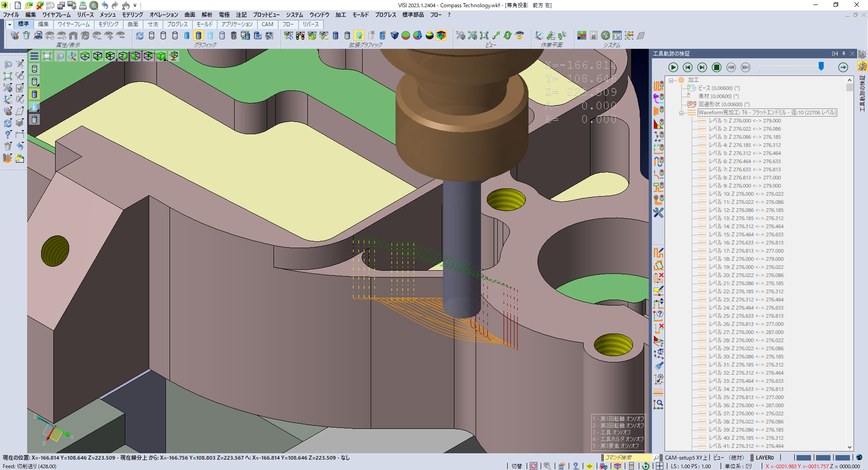
Task: Click the highlighted cylinder icon in viewport sidebar
Action: (x=34, y=94)
